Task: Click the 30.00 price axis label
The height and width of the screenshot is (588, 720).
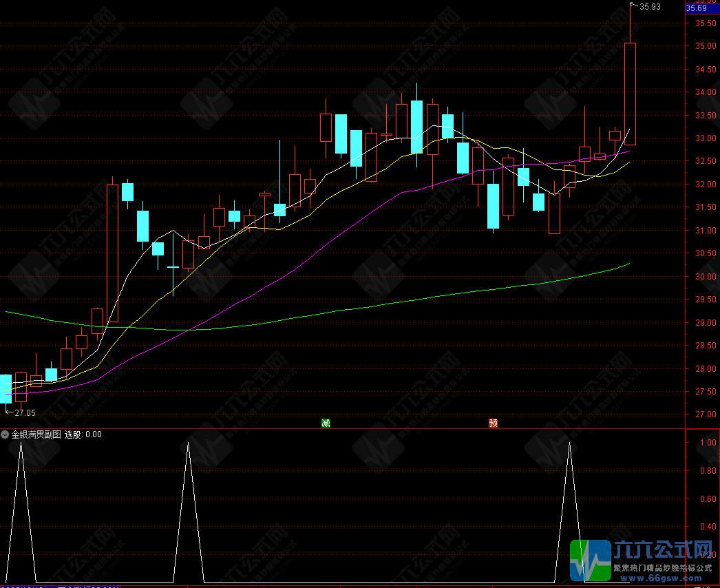Action: [x=703, y=277]
